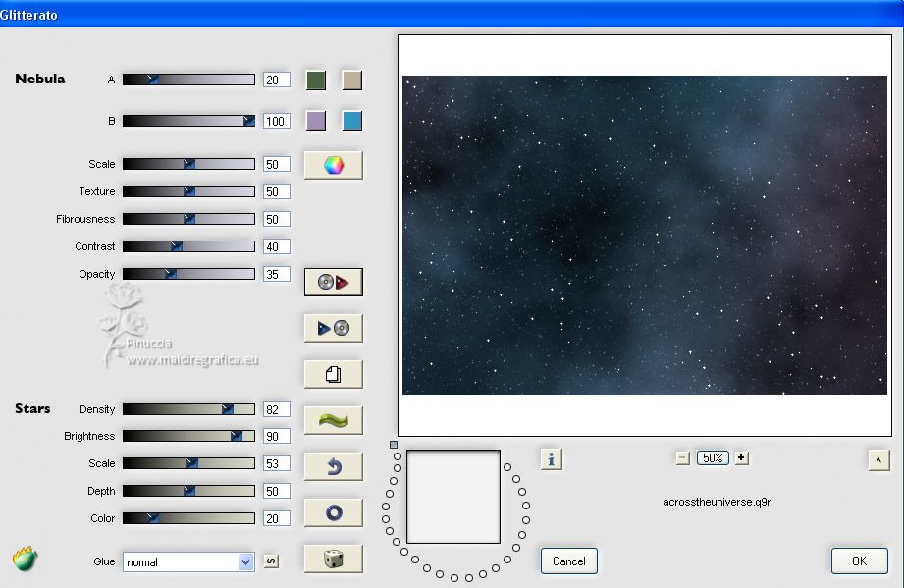
Task: Click the green flame logo icon
Action: click(25, 558)
